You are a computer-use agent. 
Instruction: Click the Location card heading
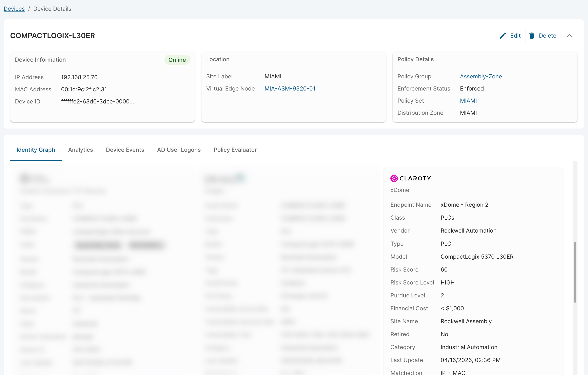218,59
